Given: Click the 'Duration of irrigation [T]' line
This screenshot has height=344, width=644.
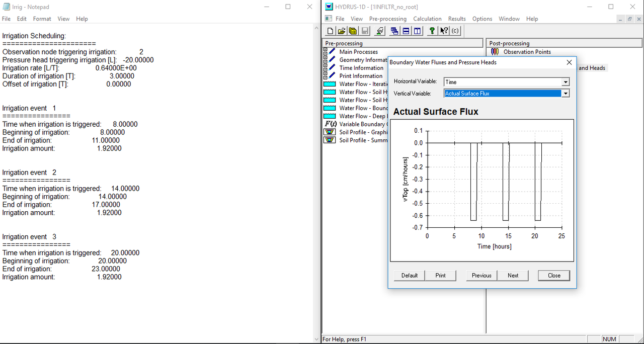Looking at the screenshot, I should [x=68, y=76].
